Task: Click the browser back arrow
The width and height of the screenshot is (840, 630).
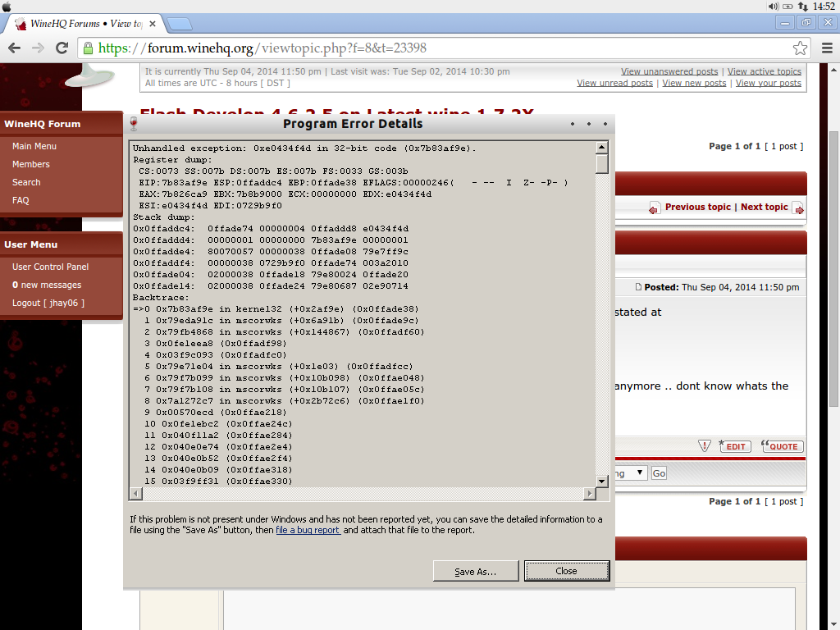Action: pos(15,48)
